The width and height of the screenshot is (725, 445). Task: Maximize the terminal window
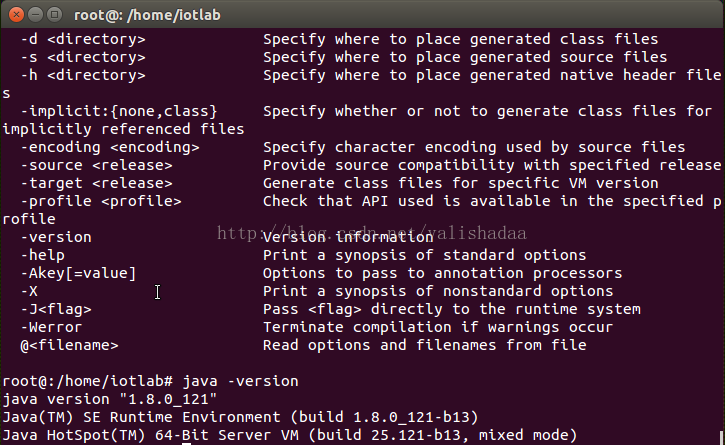[55, 15]
